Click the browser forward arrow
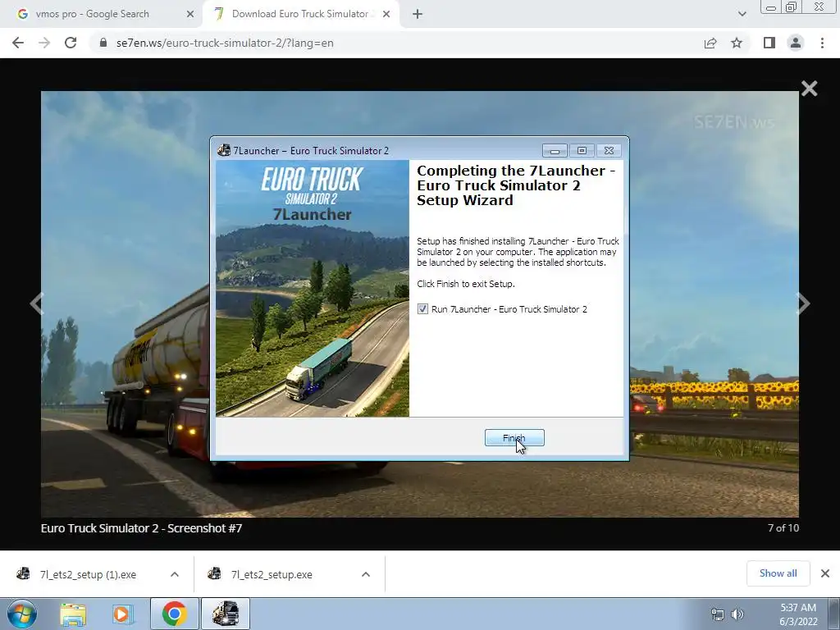 point(44,43)
